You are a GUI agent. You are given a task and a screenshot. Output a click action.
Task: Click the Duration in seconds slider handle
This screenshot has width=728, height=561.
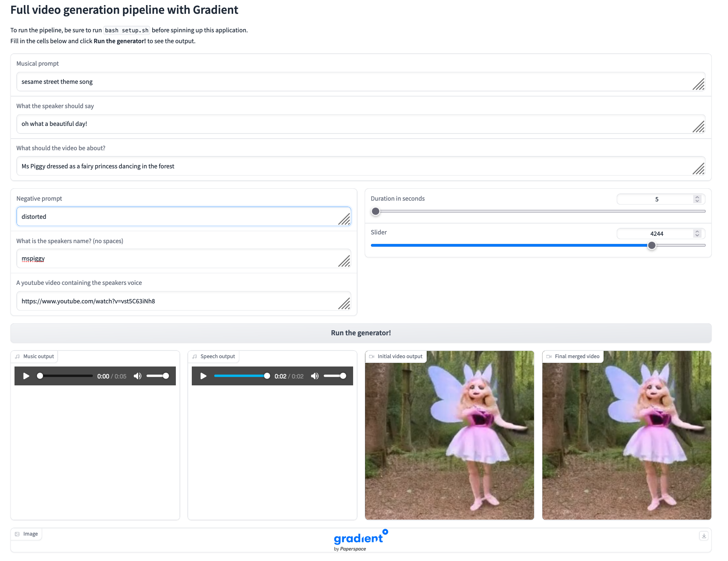pos(376,211)
